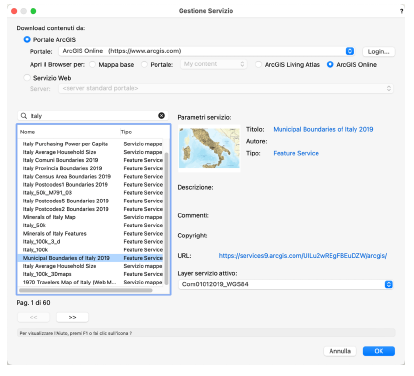Click the Italy search input field
Image resolution: width=414 pixels, height=376 pixels.
tap(93, 116)
